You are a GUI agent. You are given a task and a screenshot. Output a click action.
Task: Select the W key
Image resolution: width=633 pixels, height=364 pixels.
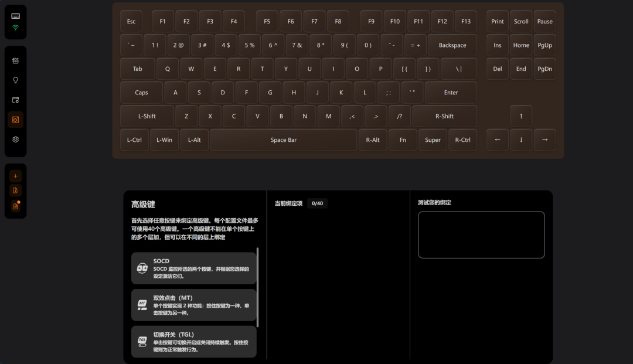[191, 69]
